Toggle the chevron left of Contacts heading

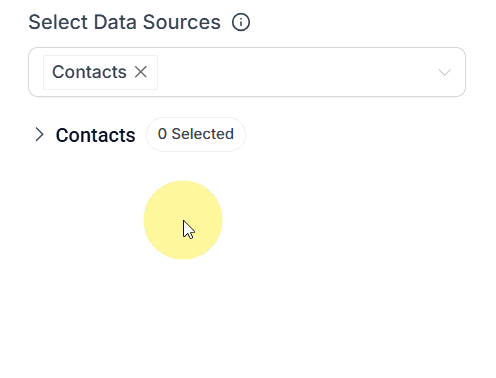coord(39,135)
